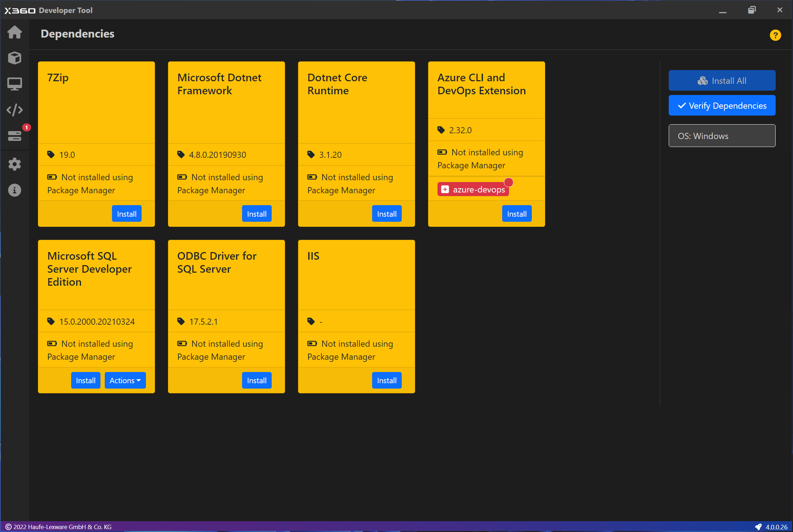The image size is (793, 532).
Task: Install Dotnet Core Runtime
Action: [x=387, y=214]
